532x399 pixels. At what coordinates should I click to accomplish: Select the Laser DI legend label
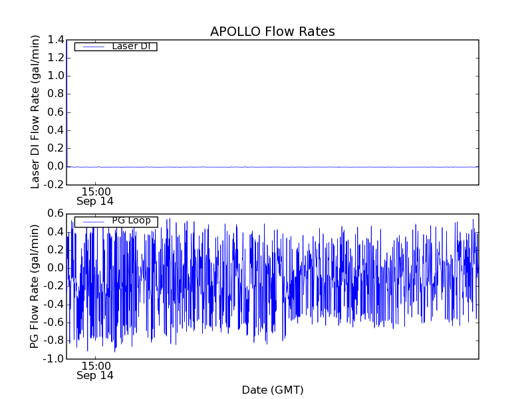130,46
